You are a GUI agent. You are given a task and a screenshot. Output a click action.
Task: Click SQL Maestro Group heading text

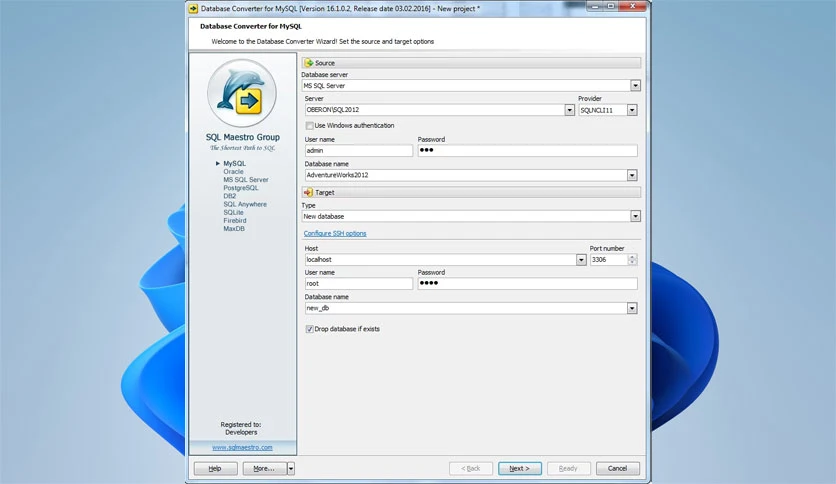243,137
